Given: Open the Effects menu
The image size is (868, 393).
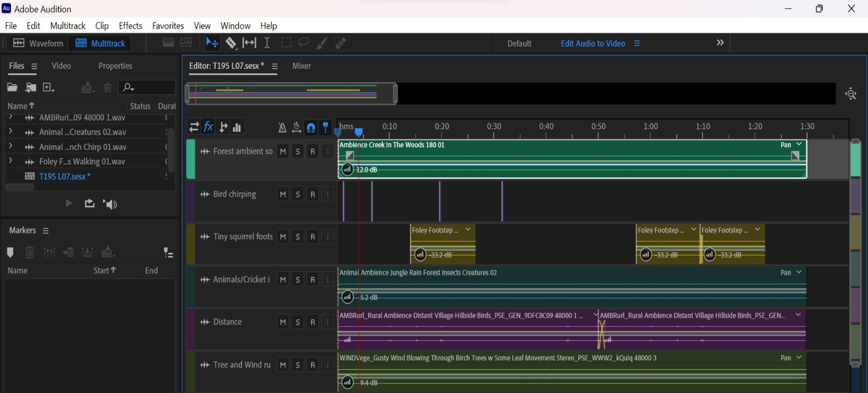Looking at the screenshot, I should 130,26.
